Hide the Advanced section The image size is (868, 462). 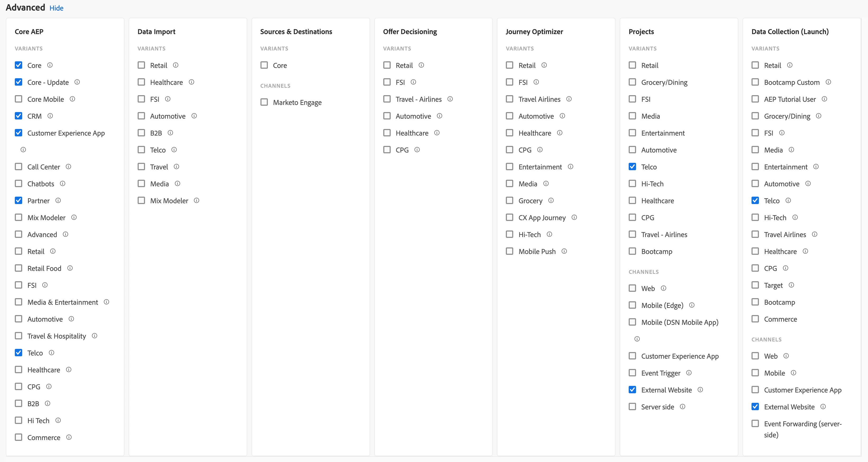tap(56, 8)
